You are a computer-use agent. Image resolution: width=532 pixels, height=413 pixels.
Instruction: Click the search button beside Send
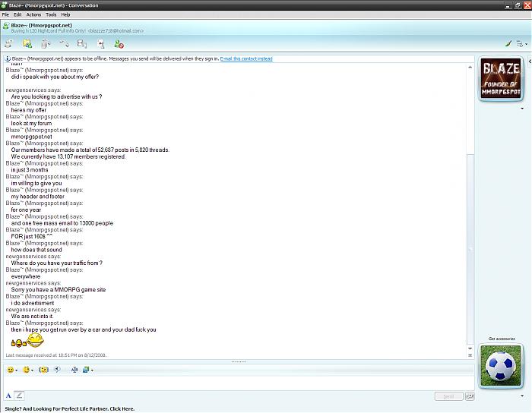pyautogui.click(x=470, y=396)
